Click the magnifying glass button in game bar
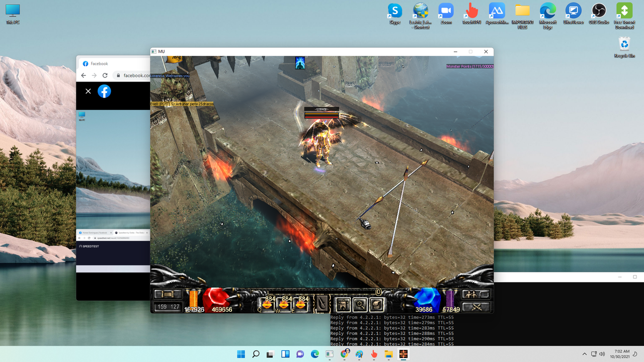Viewport: 644px width, 362px height. pos(360,304)
